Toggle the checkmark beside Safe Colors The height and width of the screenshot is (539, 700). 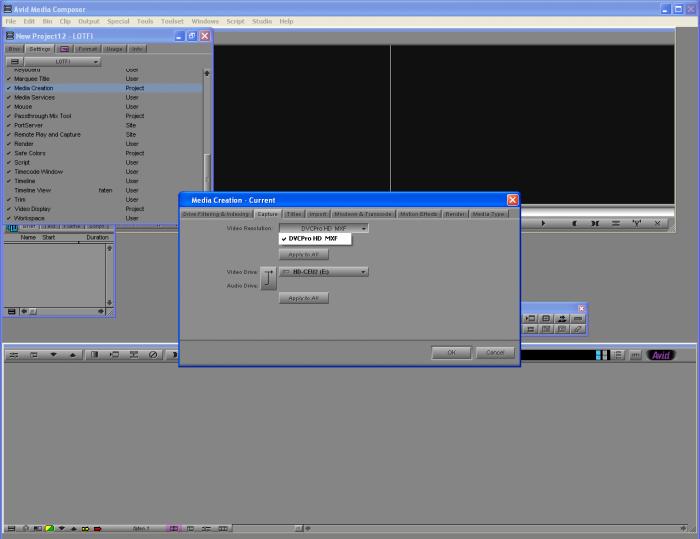pos(8,153)
